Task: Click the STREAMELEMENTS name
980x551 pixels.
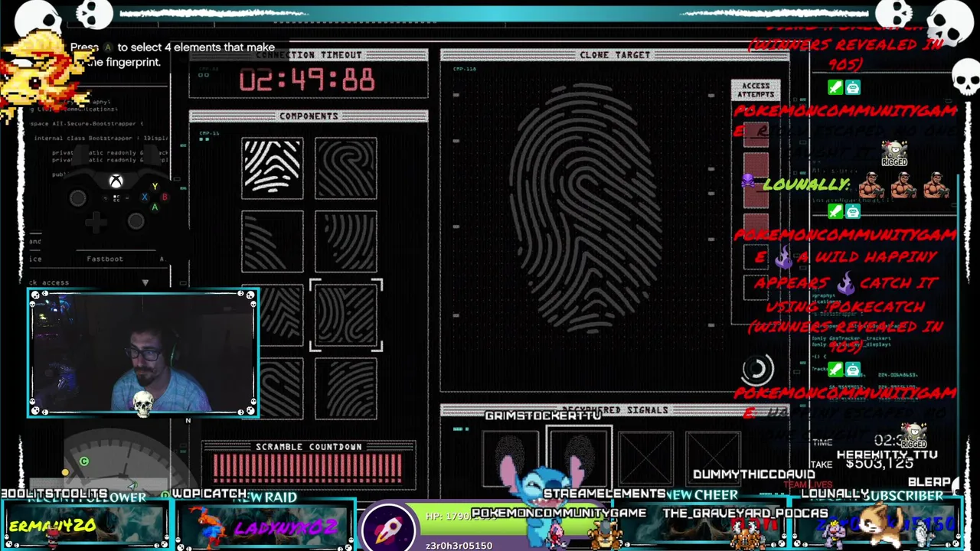Action: [x=605, y=494]
